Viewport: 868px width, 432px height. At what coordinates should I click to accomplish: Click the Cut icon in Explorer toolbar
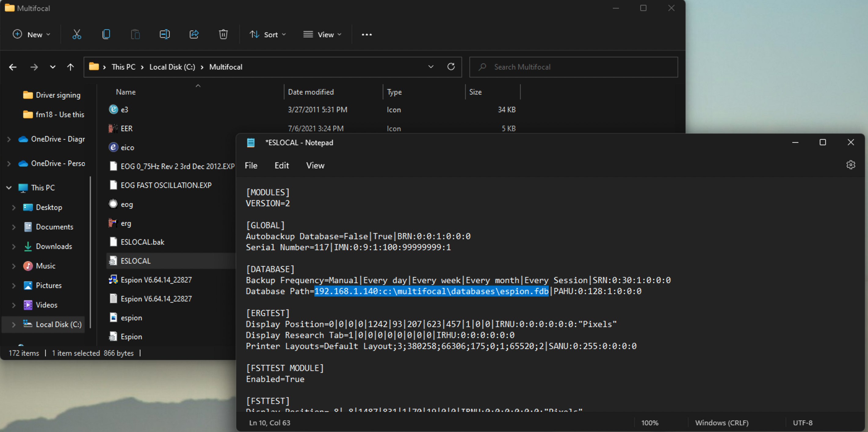[77, 34]
